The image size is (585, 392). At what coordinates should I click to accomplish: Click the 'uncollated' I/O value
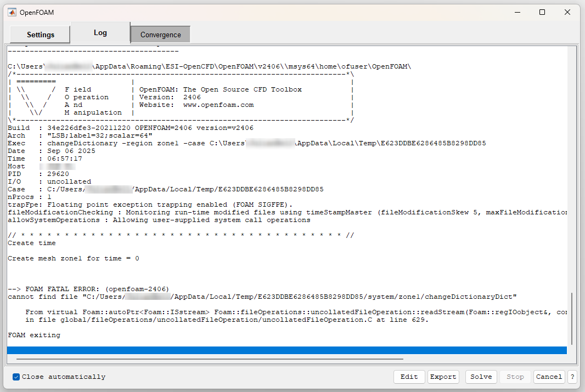pos(69,182)
